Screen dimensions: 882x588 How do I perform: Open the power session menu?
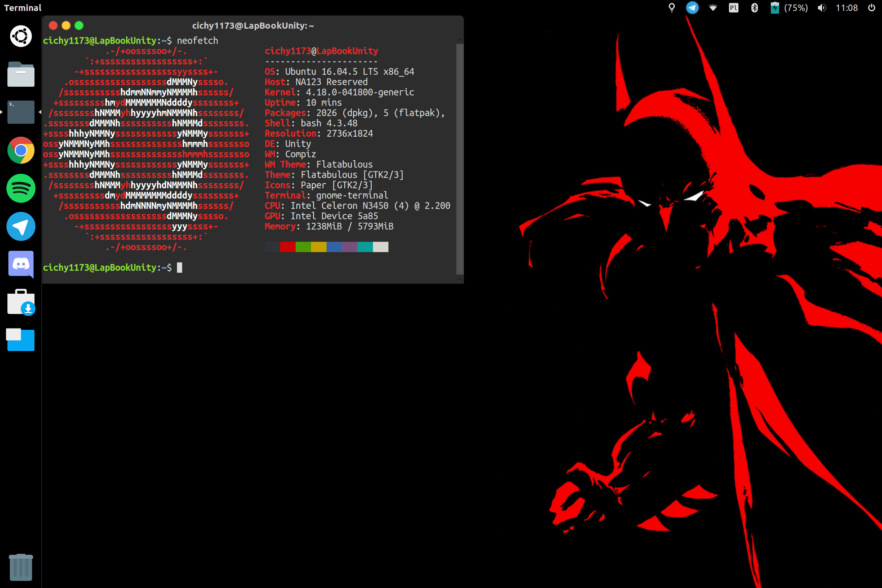(871, 8)
